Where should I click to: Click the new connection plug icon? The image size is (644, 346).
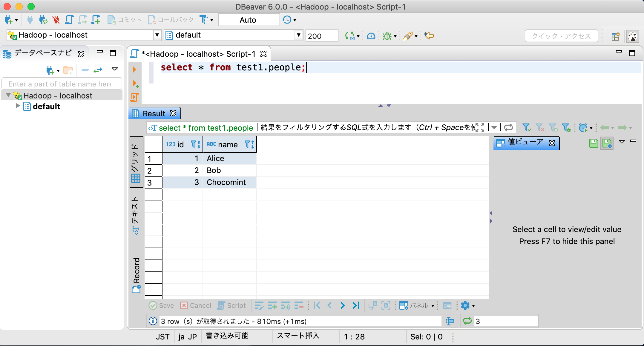point(8,20)
